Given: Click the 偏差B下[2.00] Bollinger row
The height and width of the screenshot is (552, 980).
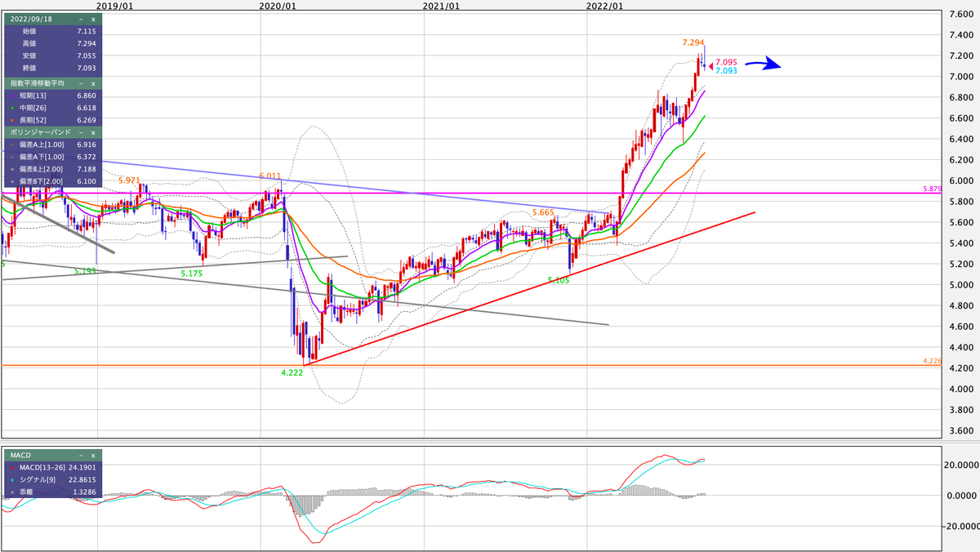Looking at the screenshot, I should 52,181.
